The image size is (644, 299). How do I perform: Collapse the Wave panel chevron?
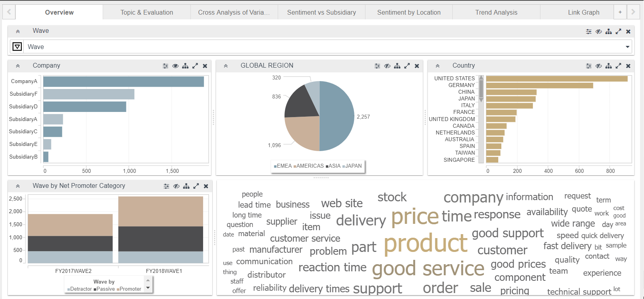[x=18, y=31]
